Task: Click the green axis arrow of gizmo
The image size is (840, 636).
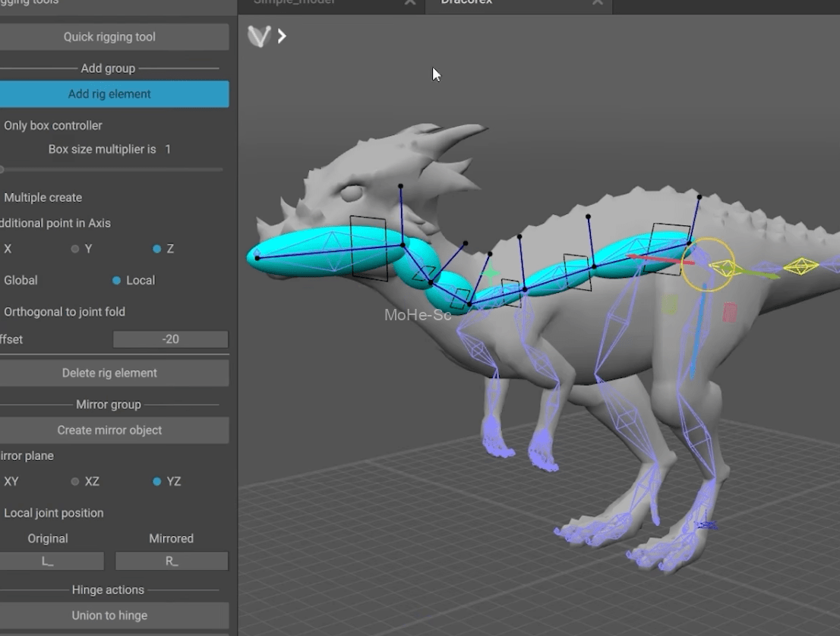Action: [x=759, y=273]
